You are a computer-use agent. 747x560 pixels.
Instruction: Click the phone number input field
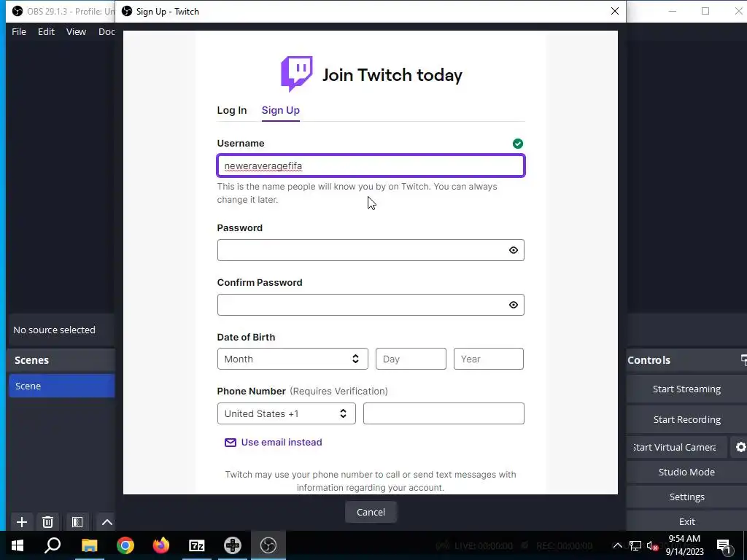click(444, 413)
